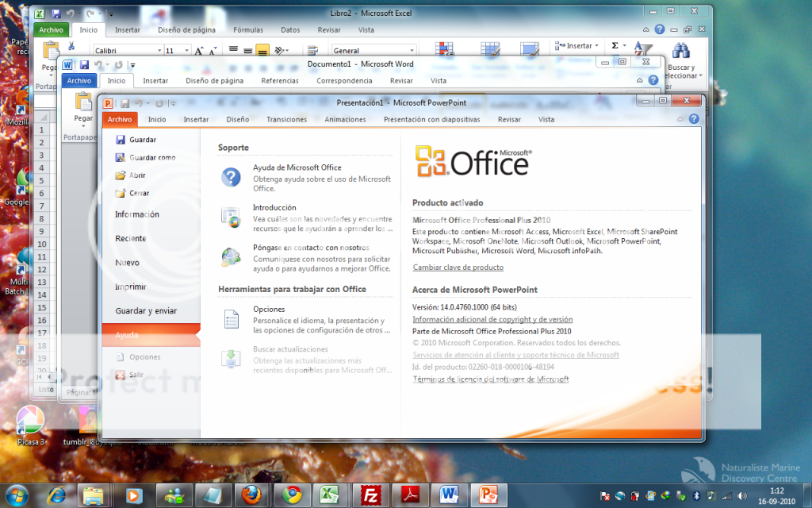
Task: Select Guardar y enviar in the Archivo menu
Action: click(146, 311)
